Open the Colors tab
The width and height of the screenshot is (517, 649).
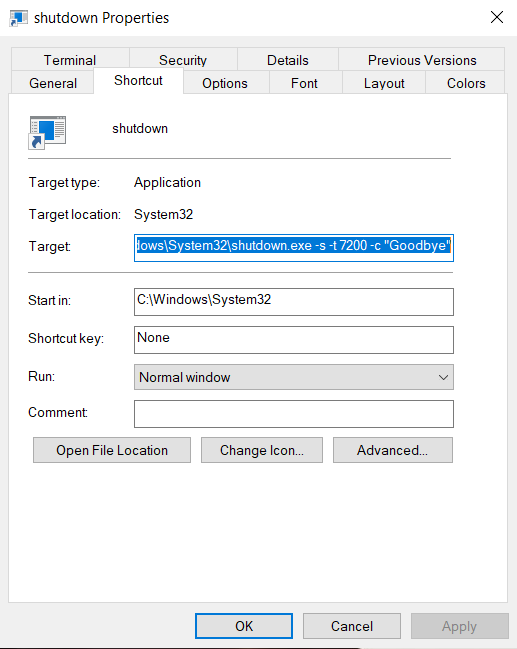pyautogui.click(x=466, y=83)
